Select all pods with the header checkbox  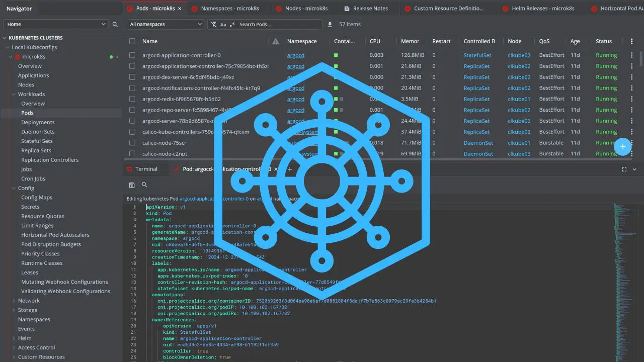(132, 41)
